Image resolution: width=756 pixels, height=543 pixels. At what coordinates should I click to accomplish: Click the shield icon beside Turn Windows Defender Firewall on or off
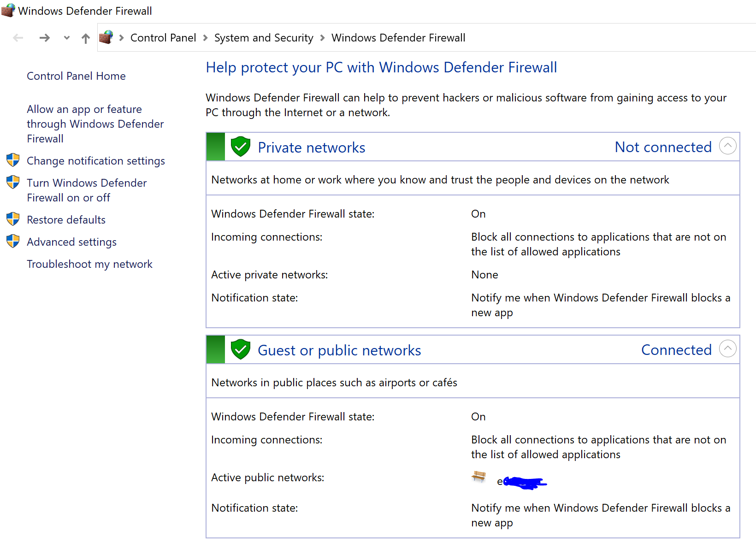tap(12, 182)
